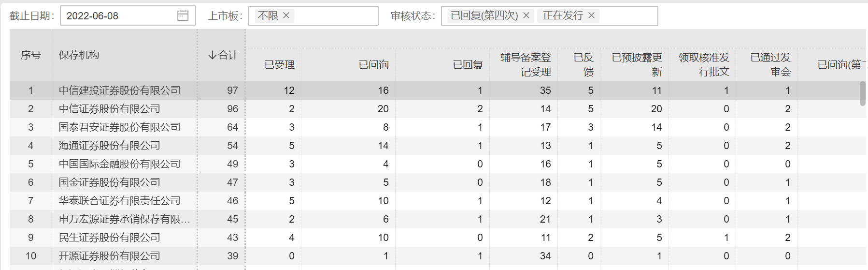Select row 开源证券股份有限公司

(x=438, y=256)
